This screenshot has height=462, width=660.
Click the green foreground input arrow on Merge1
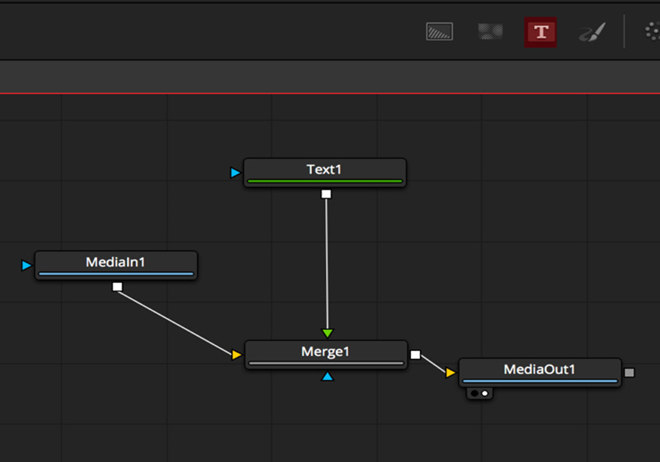(327, 333)
